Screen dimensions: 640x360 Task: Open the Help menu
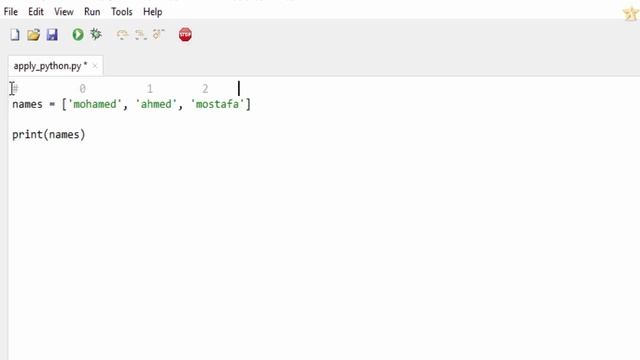pos(153,12)
